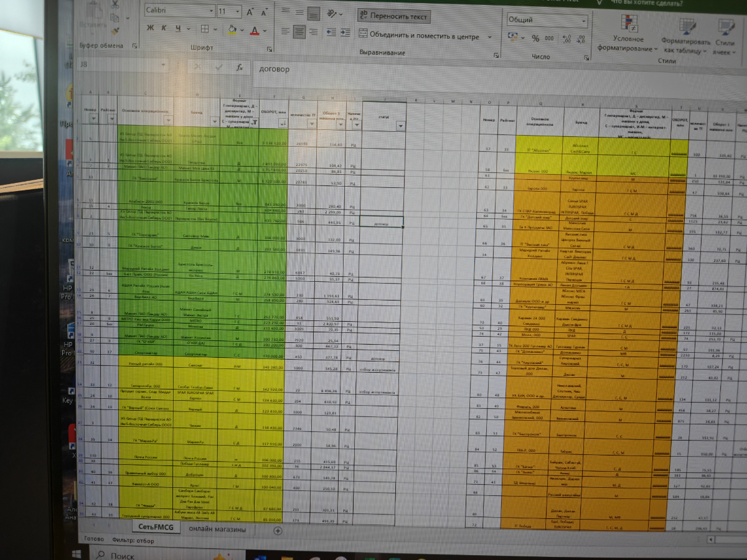Open sort dropdown in ОБОРОТ column
Screen dimensions: 747x560
click(x=283, y=123)
